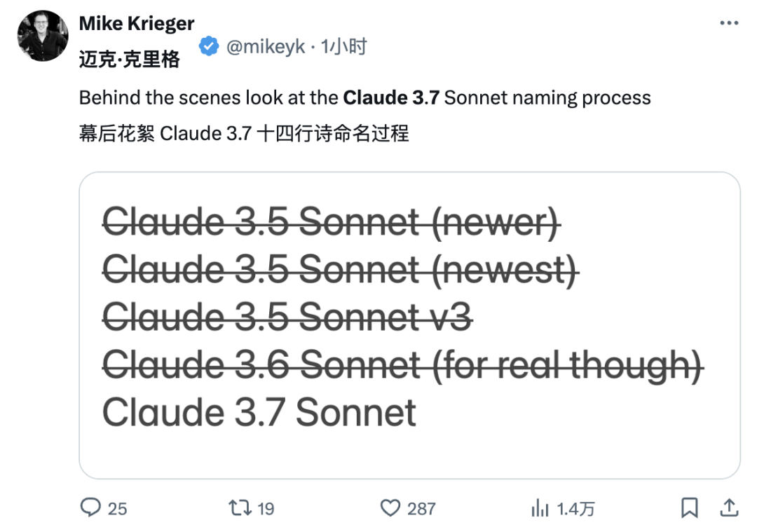The height and width of the screenshot is (532, 757).
Task: Click struck-through line Claude 3.5 Sonnet (newest)
Action: coord(341,269)
